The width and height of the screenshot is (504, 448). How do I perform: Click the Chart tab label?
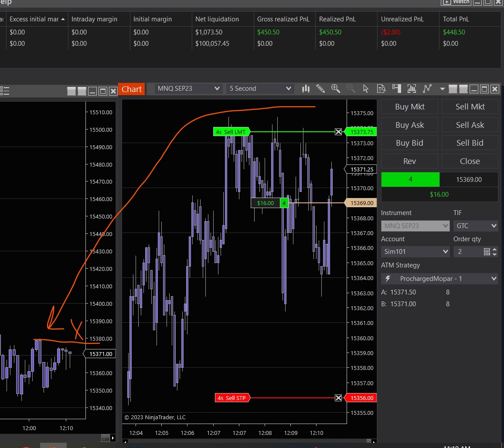point(132,89)
